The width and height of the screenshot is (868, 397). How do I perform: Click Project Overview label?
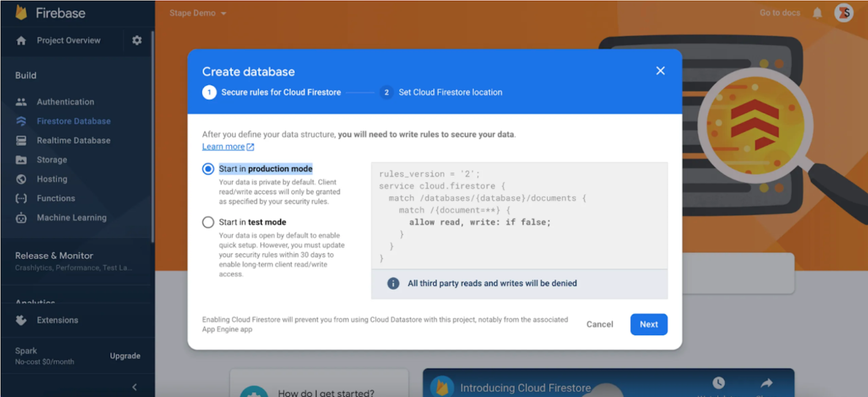[x=69, y=41]
